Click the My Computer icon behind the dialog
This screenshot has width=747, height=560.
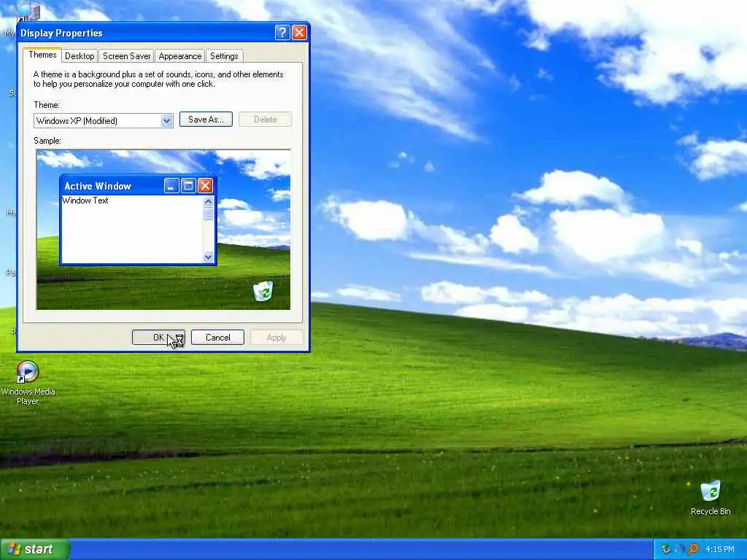(28, 12)
